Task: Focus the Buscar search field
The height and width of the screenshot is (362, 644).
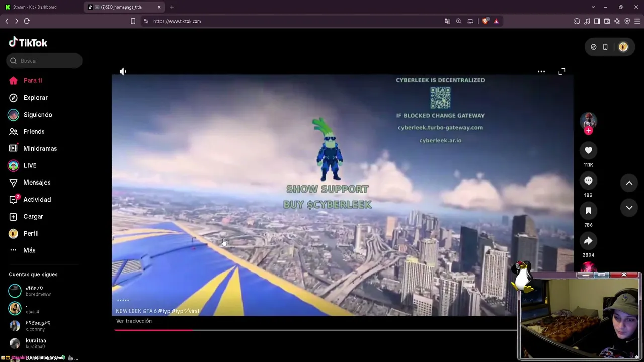Action: (x=44, y=61)
